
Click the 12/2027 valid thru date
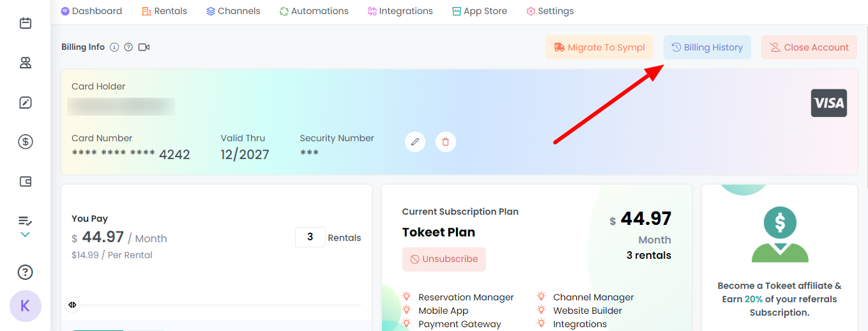tap(245, 154)
